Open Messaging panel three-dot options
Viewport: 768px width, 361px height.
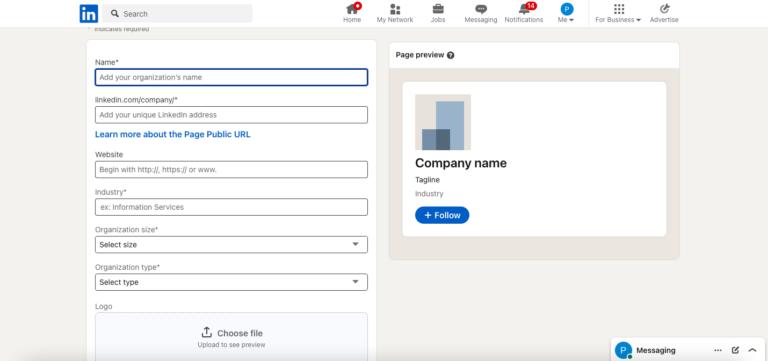tap(718, 350)
